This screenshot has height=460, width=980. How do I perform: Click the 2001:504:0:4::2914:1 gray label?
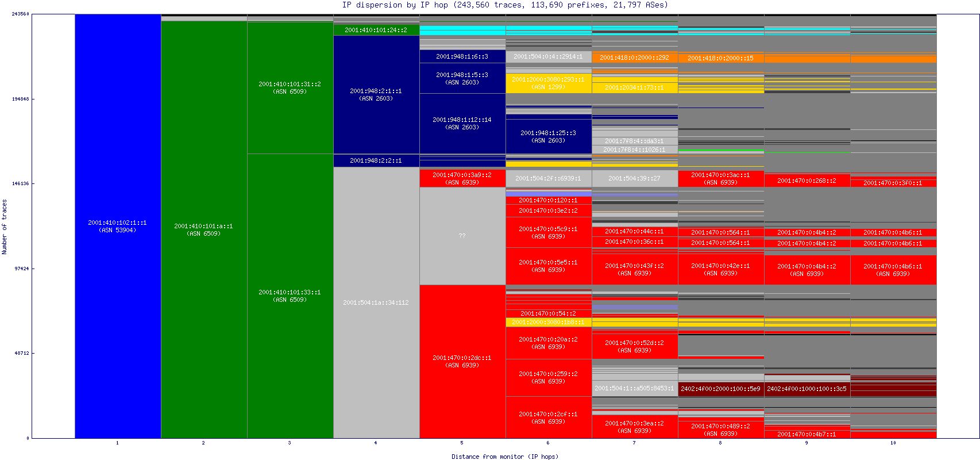(549, 56)
